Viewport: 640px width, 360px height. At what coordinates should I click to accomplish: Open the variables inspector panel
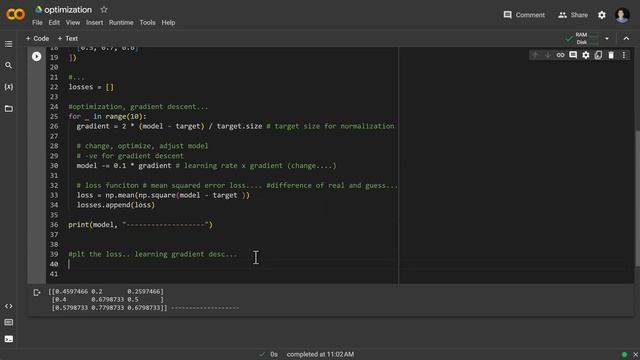click(x=9, y=87)
